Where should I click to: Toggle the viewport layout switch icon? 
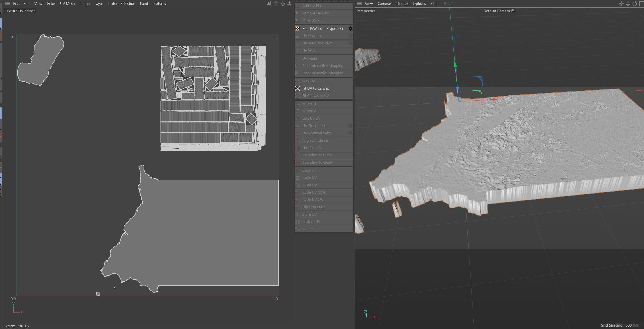pos(641,4)
